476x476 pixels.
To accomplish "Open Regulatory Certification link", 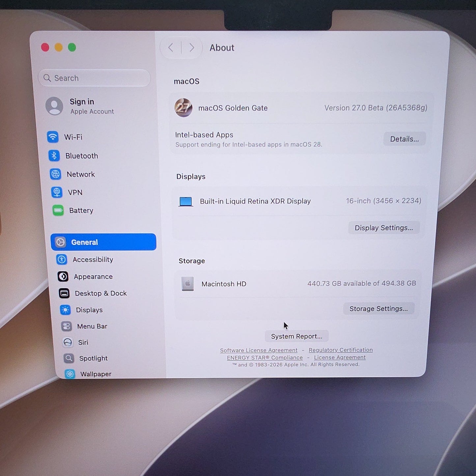I will (341, 350).
